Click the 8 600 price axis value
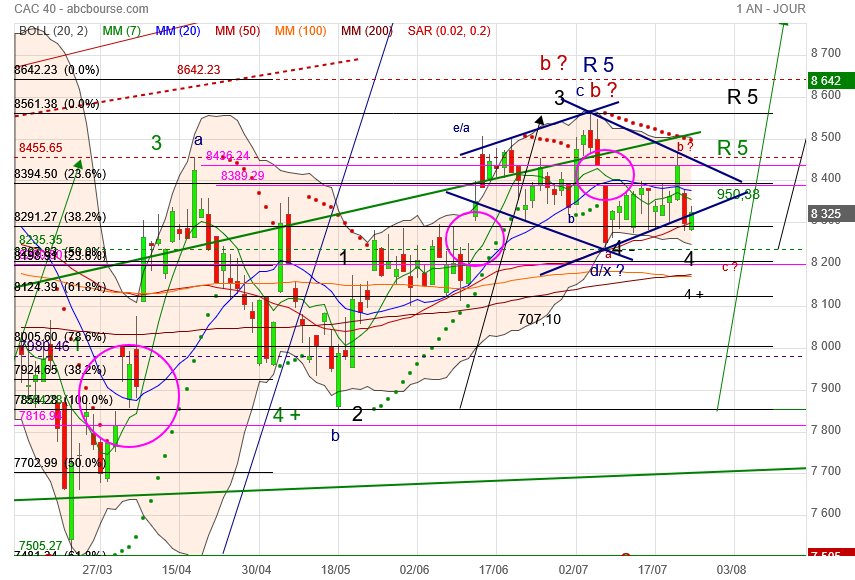Image resolution: width=855 pixels, height=580 pixels. [826, 95]
